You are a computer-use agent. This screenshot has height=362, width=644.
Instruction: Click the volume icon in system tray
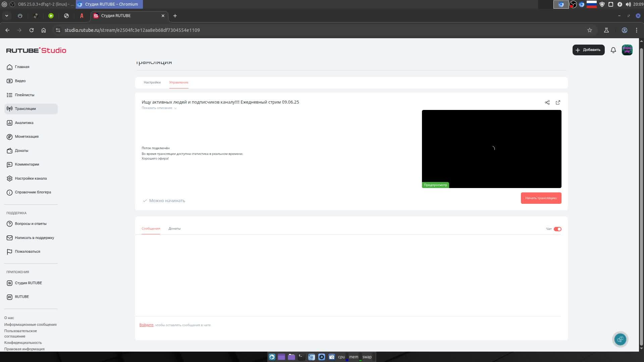click(x=628, y=4)
